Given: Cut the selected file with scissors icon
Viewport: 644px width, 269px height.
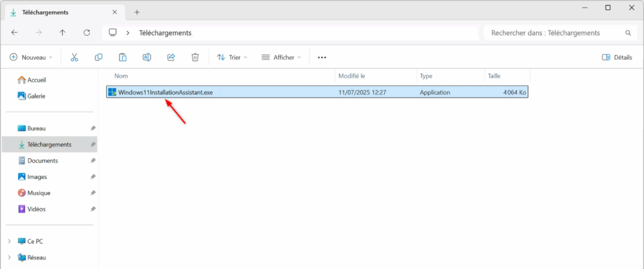Looking at the screenshot, I should tap(74, 57).
